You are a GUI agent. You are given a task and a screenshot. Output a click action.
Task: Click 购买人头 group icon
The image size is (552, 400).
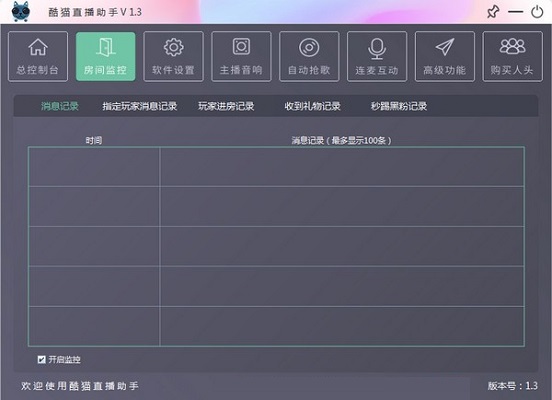(x=513, y=46)
